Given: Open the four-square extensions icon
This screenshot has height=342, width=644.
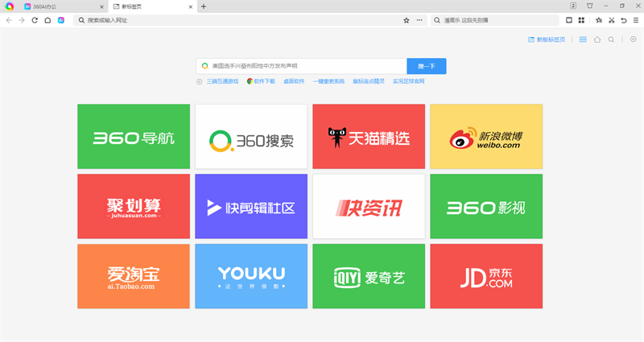Looking at the screenshot, I should coord(580,20).
